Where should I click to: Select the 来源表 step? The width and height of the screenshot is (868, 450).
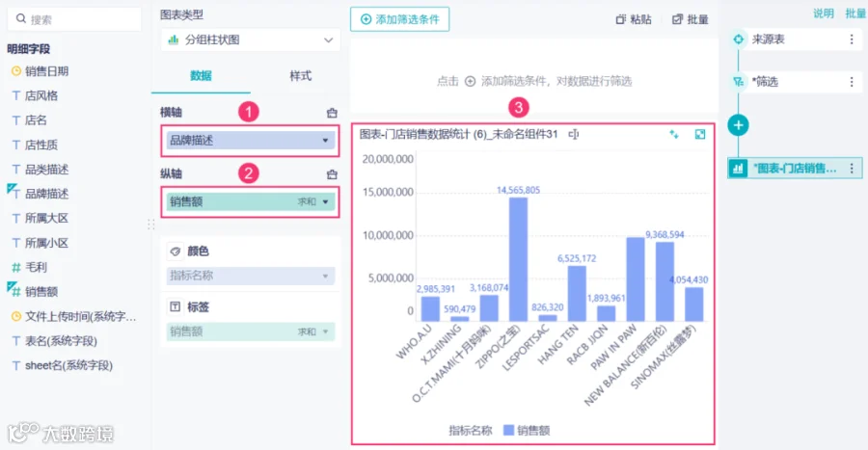point(795,40)
